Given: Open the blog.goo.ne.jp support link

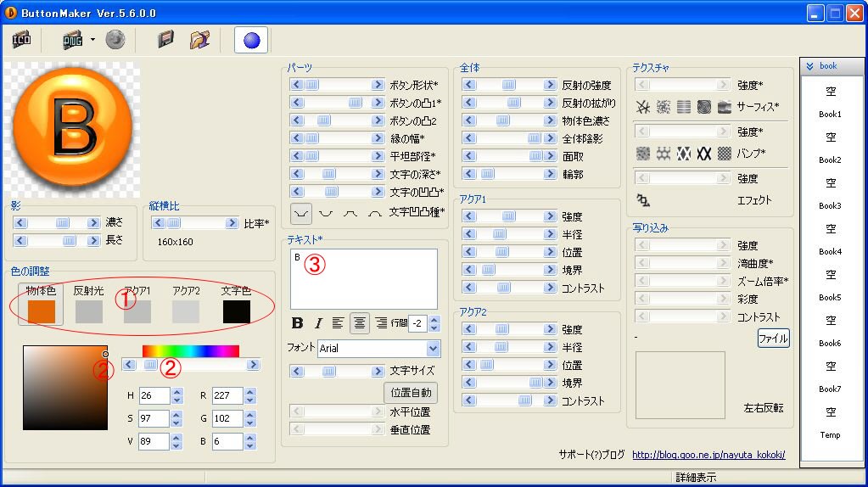Looking at the screenshot, I should (708, 455).
